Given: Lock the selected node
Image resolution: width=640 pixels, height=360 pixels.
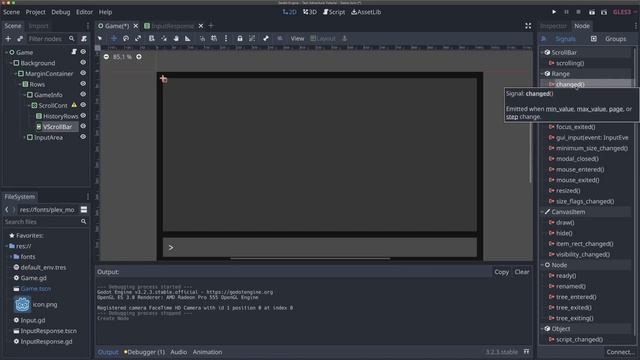Looking at the screenshot, I should coord(240,38).
